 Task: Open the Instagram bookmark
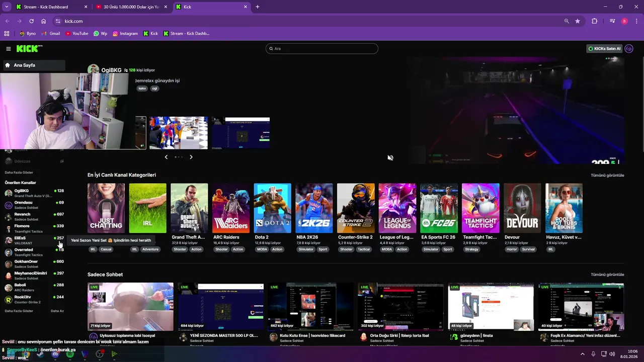pos(125,34)
